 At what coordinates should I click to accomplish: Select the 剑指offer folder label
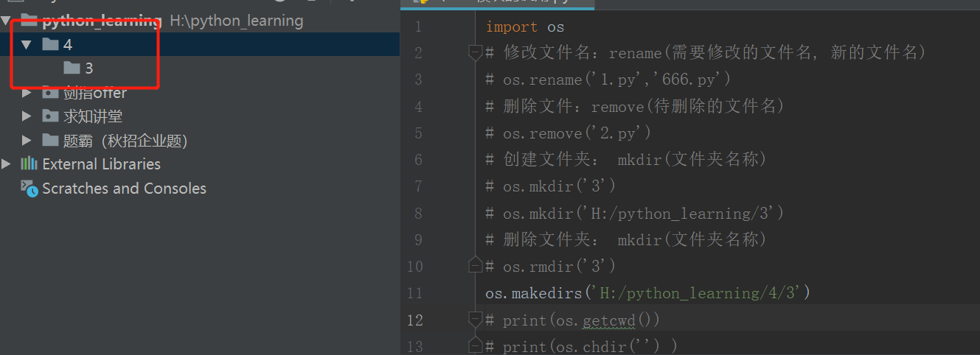click(95, 93)
